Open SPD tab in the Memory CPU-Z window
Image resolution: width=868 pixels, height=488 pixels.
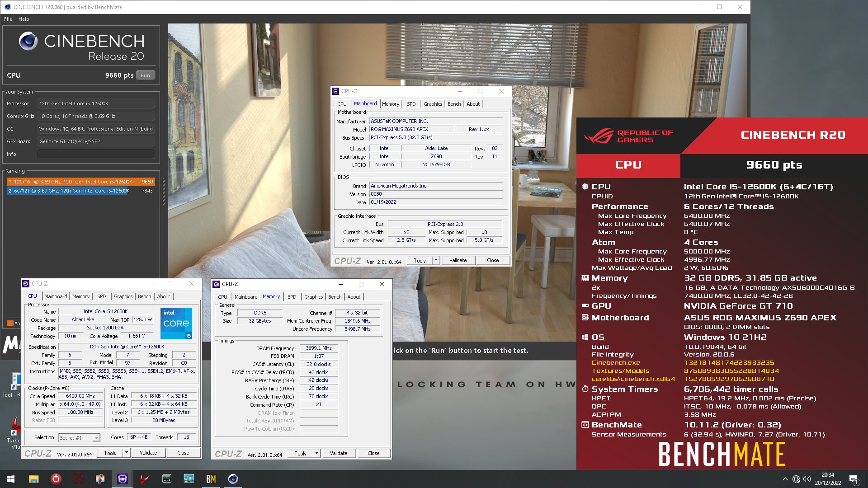pos(292,297)
